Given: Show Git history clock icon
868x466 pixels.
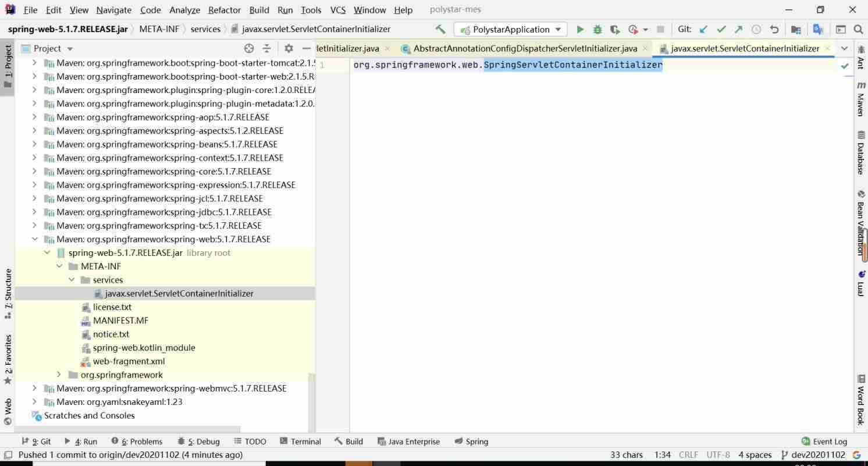Looking at the screenshot, I should click(756, 29).
